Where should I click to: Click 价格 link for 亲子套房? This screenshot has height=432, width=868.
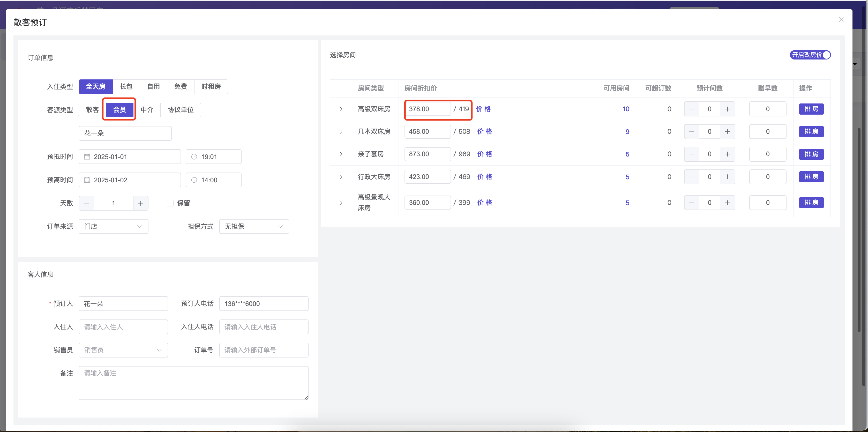[484, 154]
